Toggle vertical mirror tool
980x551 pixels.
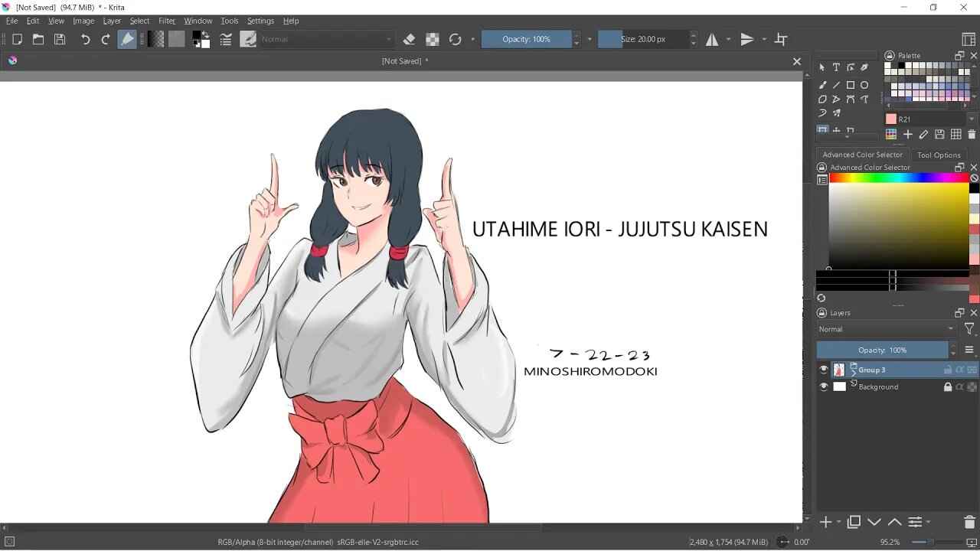tap(747, 39)
